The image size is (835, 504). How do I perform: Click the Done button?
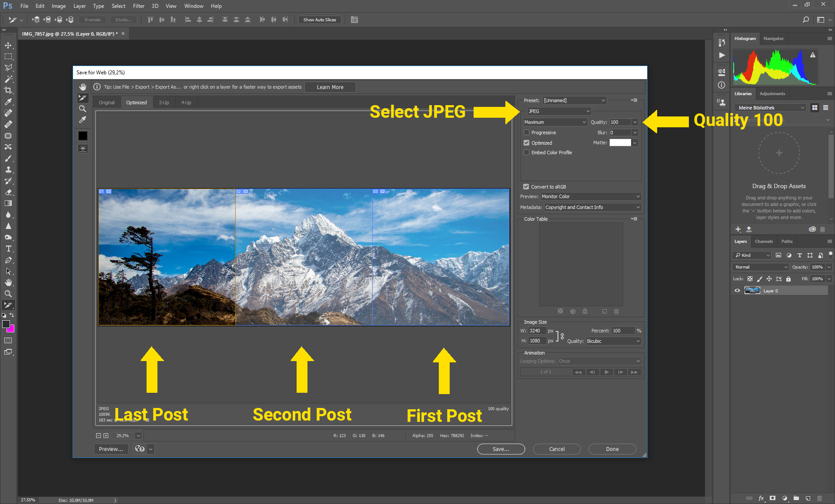pos(612,449)
